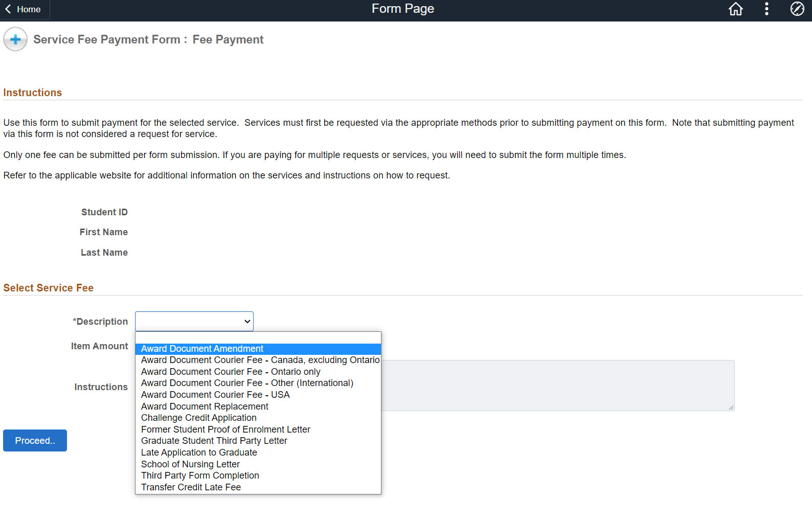The height and width of the screenshot is (520, 812).
Task: Choose School of Nursing Letter
Action: tap(190, 464)
